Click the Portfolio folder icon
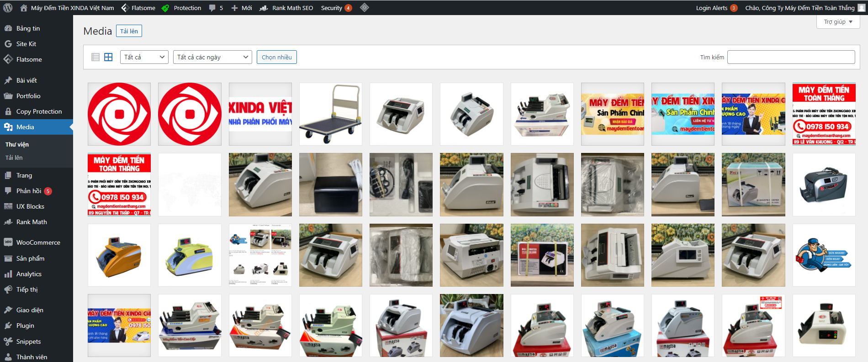Viewport: 868px width, 362px height. coord(8,96)
